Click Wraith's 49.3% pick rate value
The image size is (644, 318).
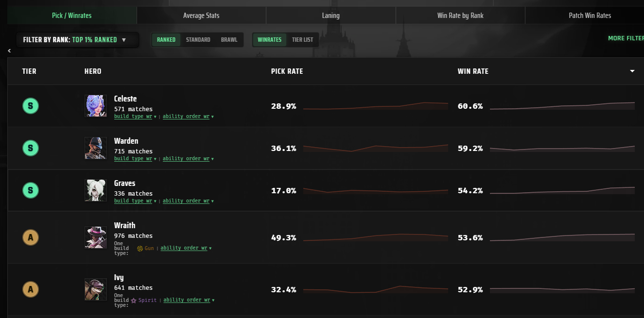[284, 238]
